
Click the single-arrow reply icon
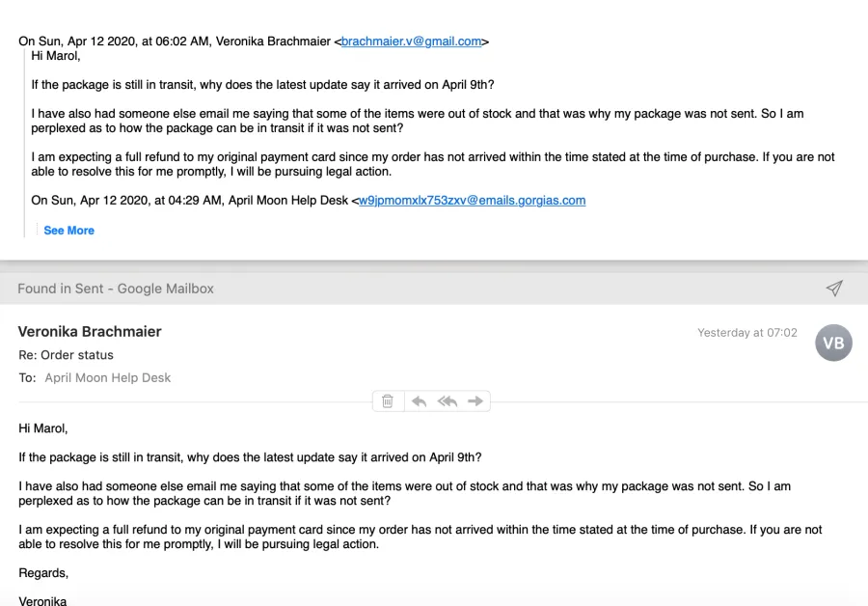(420, 401)
